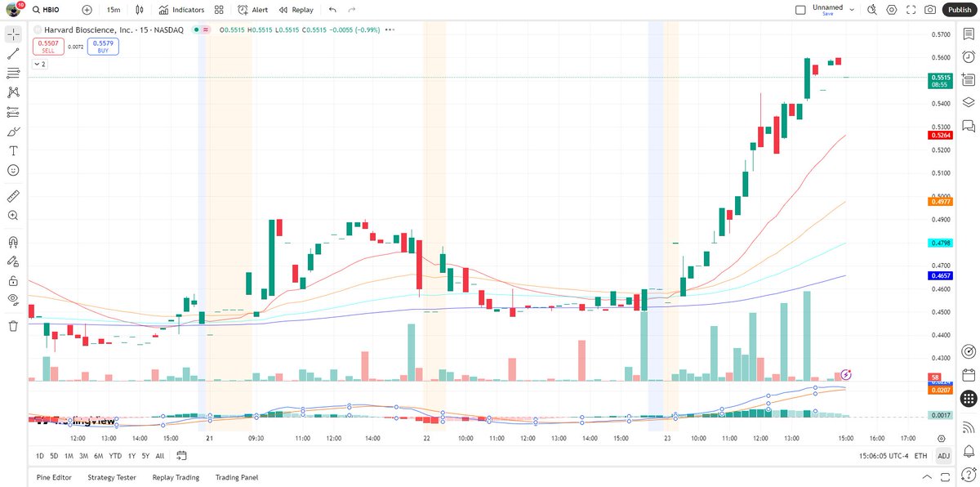Select the 1D date range
The height and width of the screenshot is (487, 980).
(41, 456)
